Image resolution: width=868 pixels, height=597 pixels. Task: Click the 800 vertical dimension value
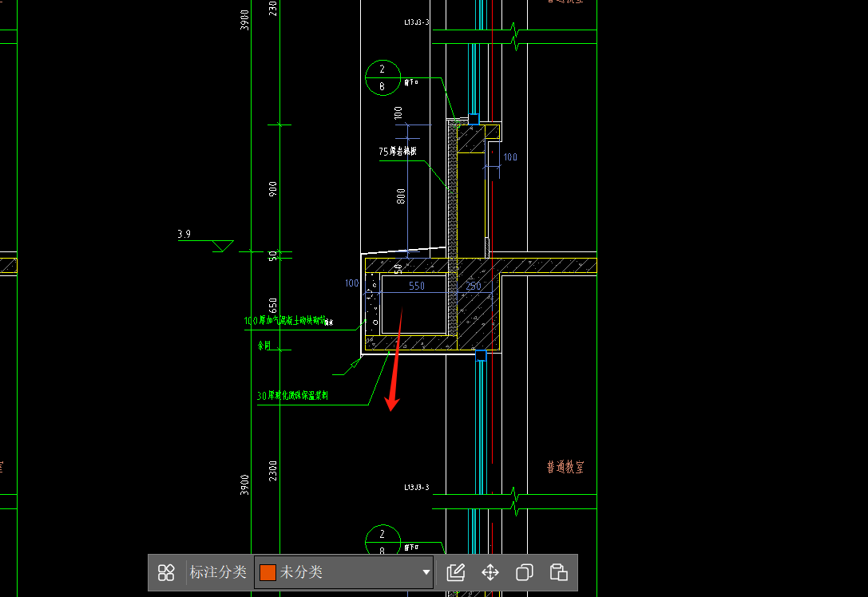click(x=401, y=196)
